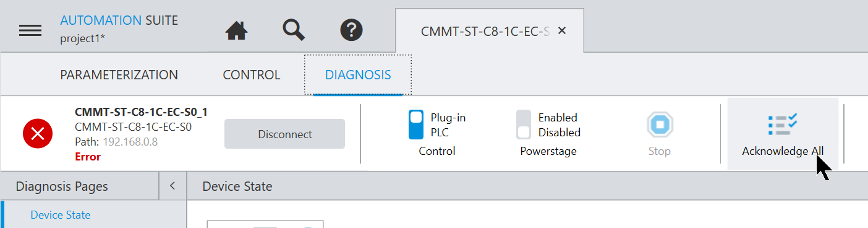Go to the Home icon

pos(236,30)
